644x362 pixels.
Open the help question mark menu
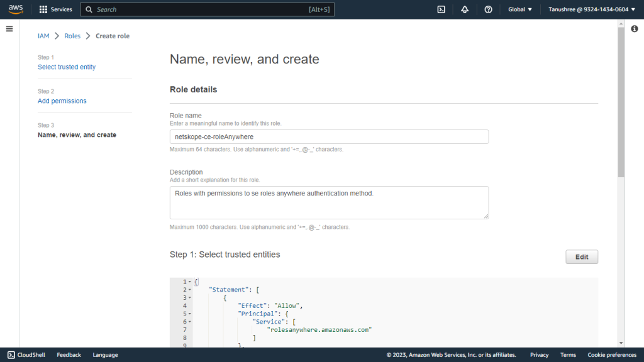[x=488, y=9]
